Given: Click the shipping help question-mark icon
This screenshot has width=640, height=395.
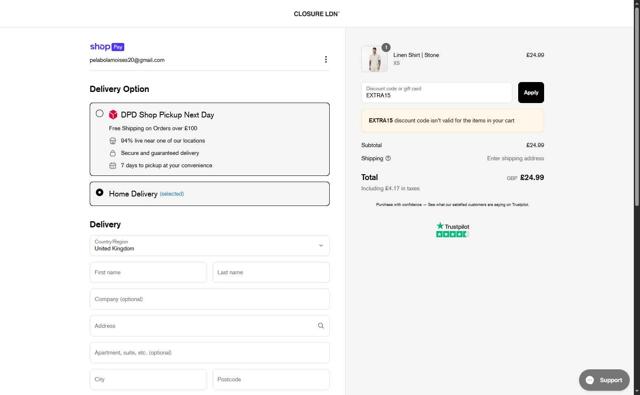Looking at the screenshot, I should click(x=388, y=158).
